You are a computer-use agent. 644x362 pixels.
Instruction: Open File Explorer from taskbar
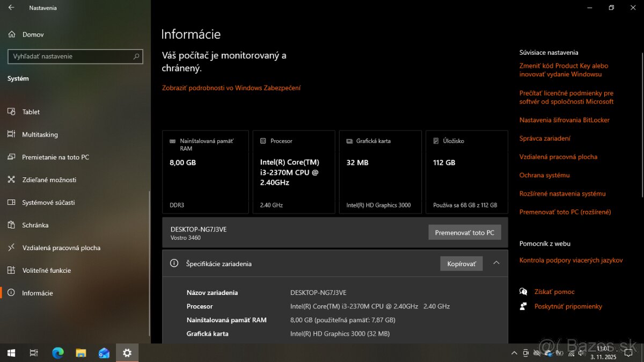click(80, 353)
